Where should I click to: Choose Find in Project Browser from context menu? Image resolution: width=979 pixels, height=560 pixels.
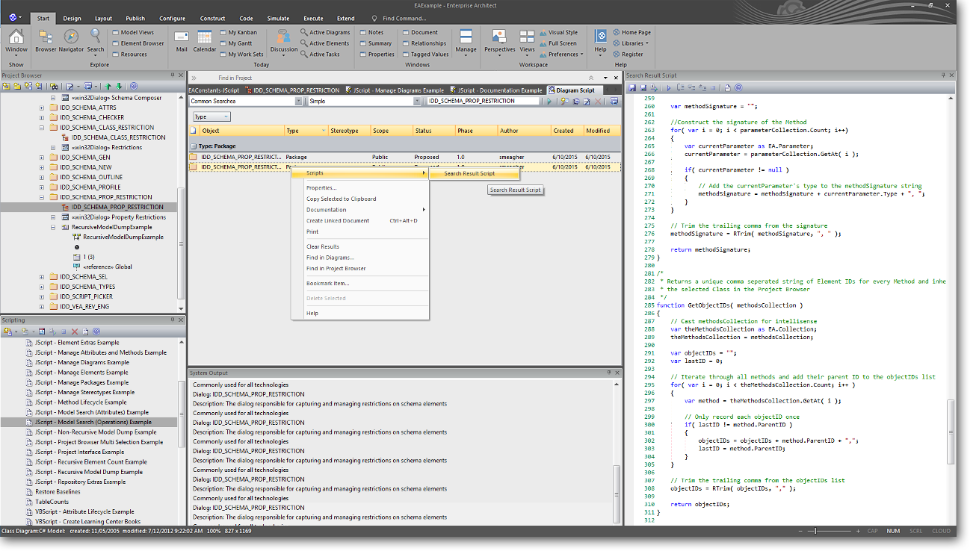pos(336,268)
